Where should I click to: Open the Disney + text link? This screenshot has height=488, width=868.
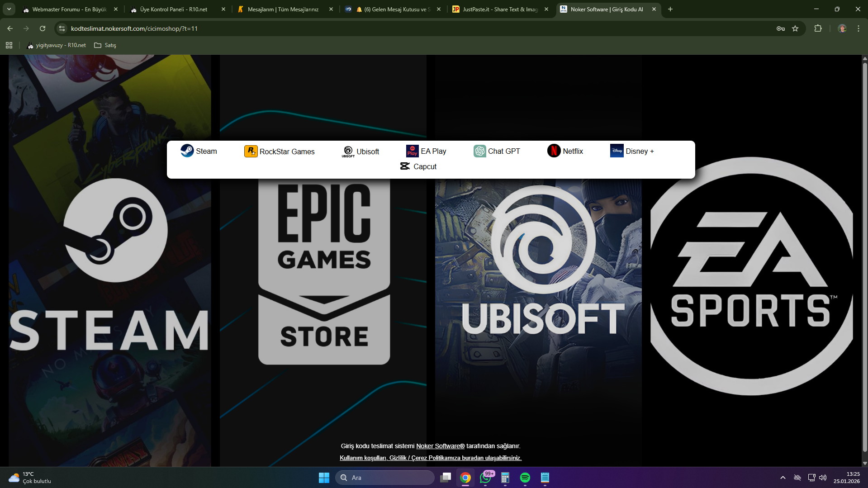[x=640, y=151]
